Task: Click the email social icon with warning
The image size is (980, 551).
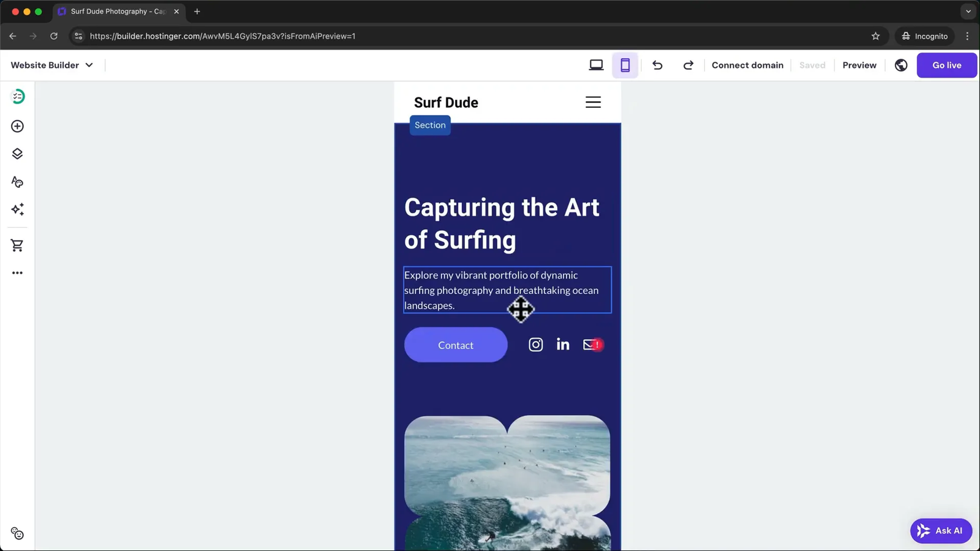Action: coord(592,345)
